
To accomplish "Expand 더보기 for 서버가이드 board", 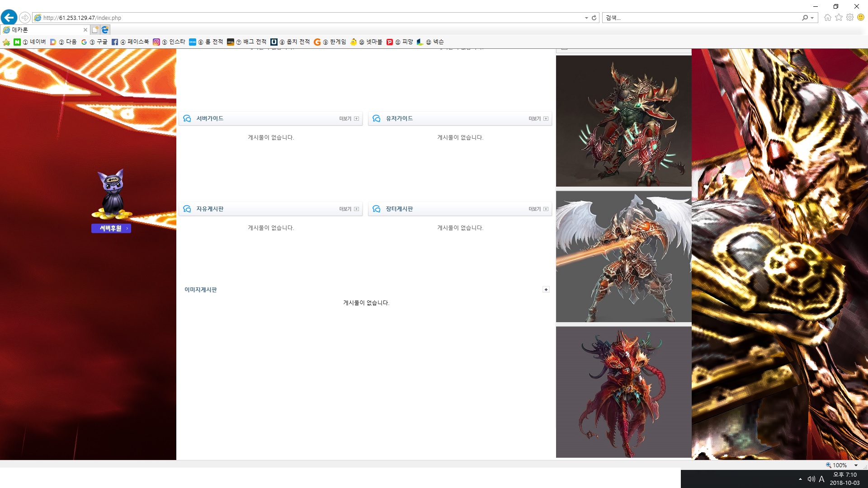I will coord(349,119).
